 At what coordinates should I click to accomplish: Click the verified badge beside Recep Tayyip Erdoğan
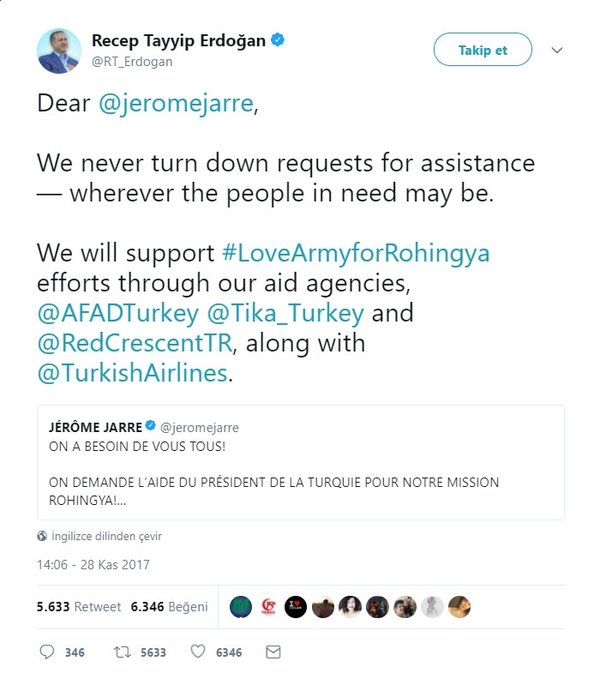279,41
